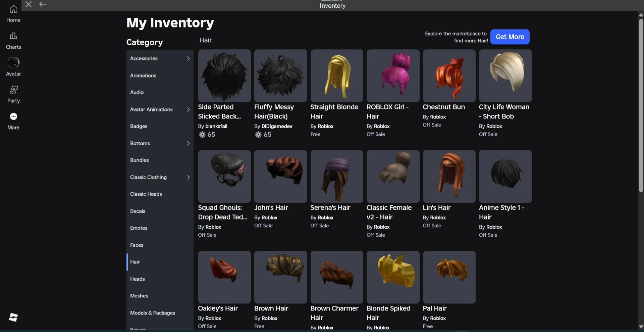The image size is (644, 332).
Task: Open the Party sidebar icon
Action: tap(13, 90)
